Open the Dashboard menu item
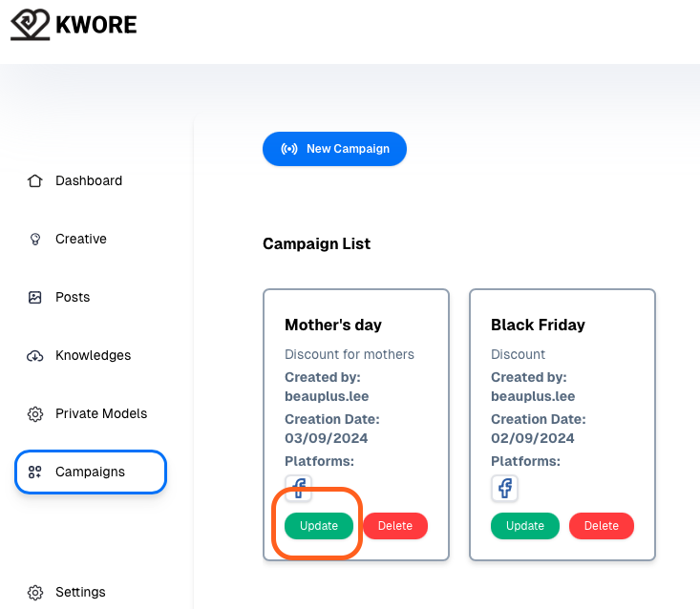The height and width of the screenshot is (609, 700). coord(91,180)
